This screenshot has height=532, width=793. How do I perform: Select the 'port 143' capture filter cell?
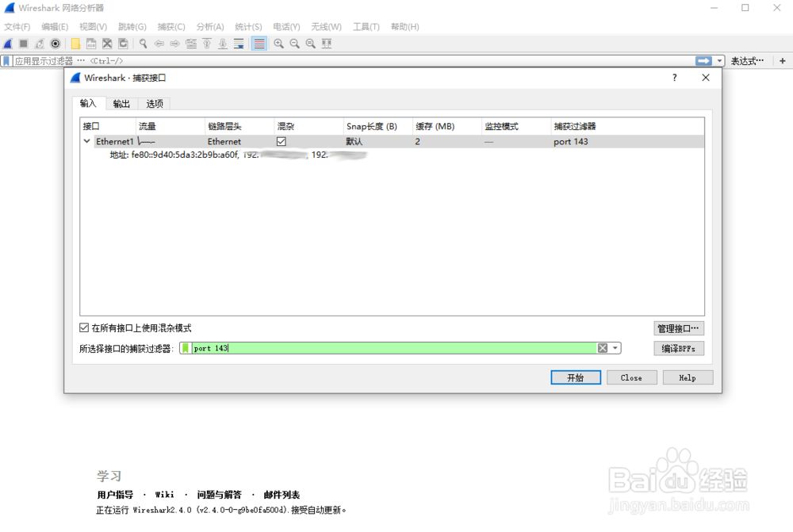click(x=627, y=142)
